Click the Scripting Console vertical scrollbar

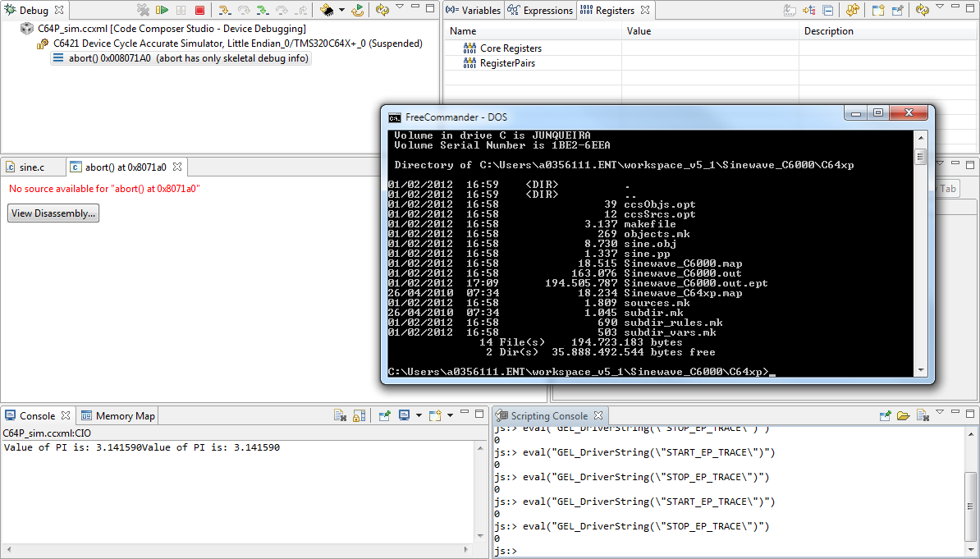[972, 491]
